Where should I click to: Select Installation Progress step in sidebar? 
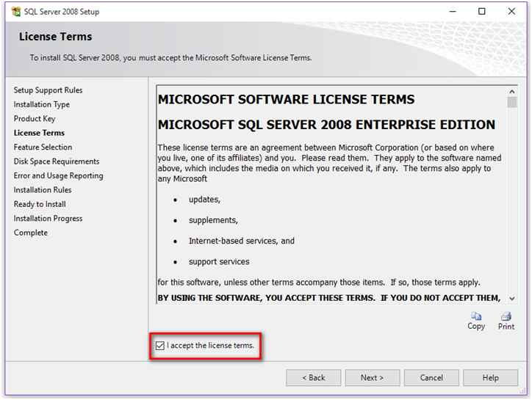(48, 218)
